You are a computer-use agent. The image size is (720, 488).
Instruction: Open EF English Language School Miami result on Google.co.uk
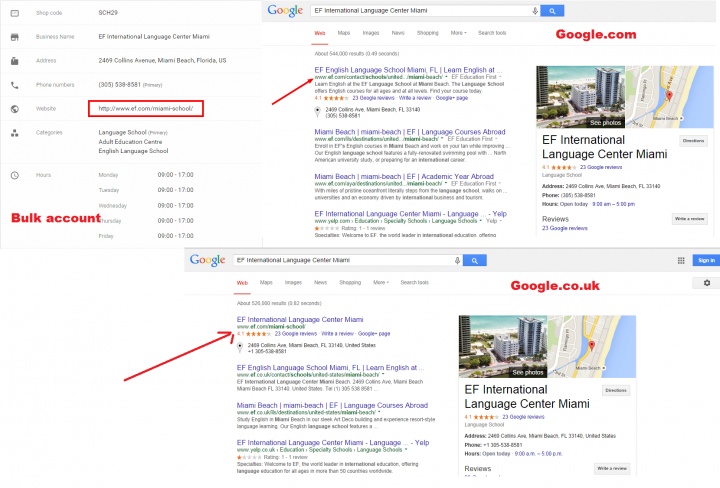330,368
